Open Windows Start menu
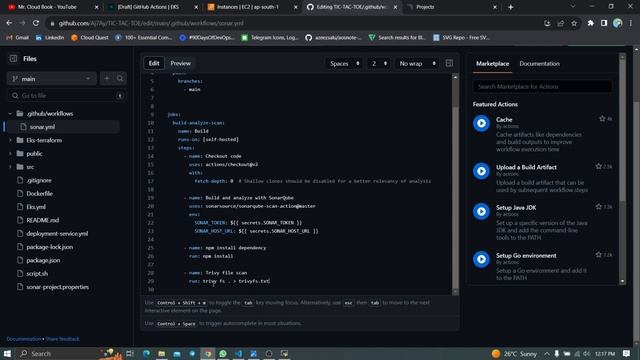The height and width of the screenshot is (360, 640). (7, 353)
